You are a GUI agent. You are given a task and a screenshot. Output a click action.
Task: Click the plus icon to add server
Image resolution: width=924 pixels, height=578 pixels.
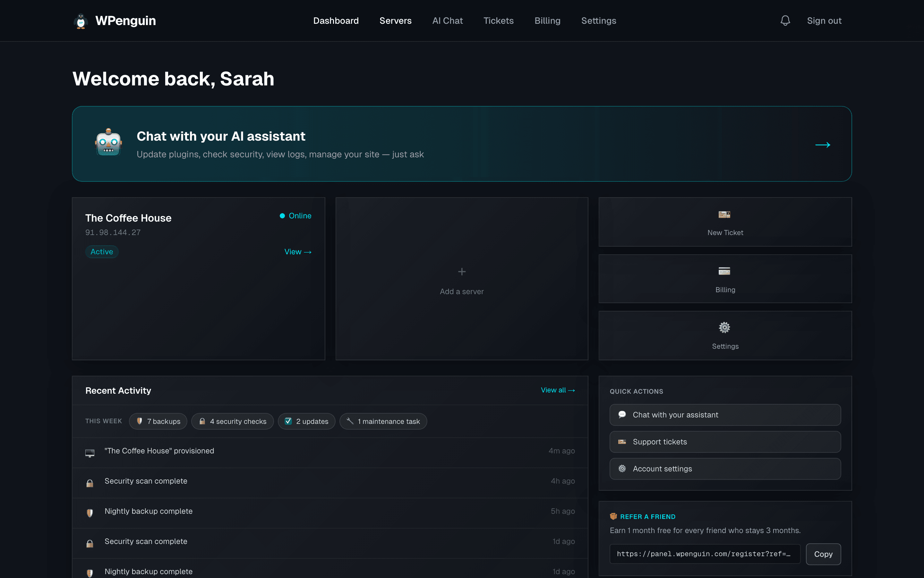pos(462,272)
